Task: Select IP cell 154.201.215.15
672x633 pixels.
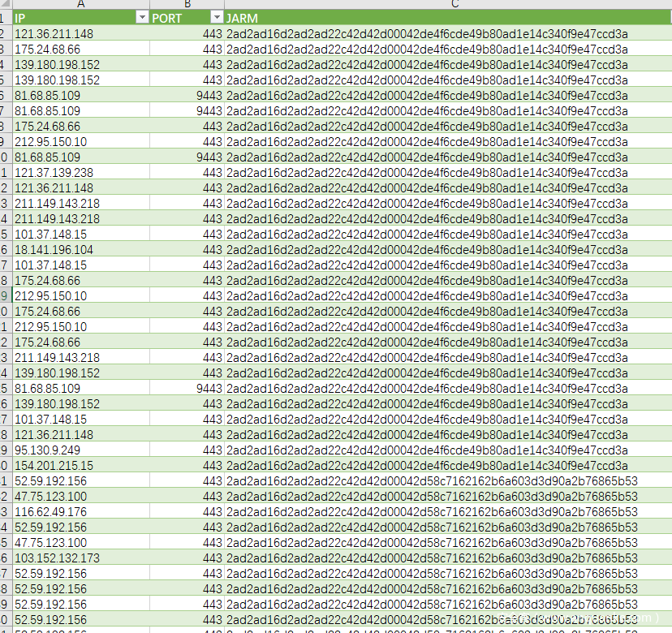Action: [81, 466]
